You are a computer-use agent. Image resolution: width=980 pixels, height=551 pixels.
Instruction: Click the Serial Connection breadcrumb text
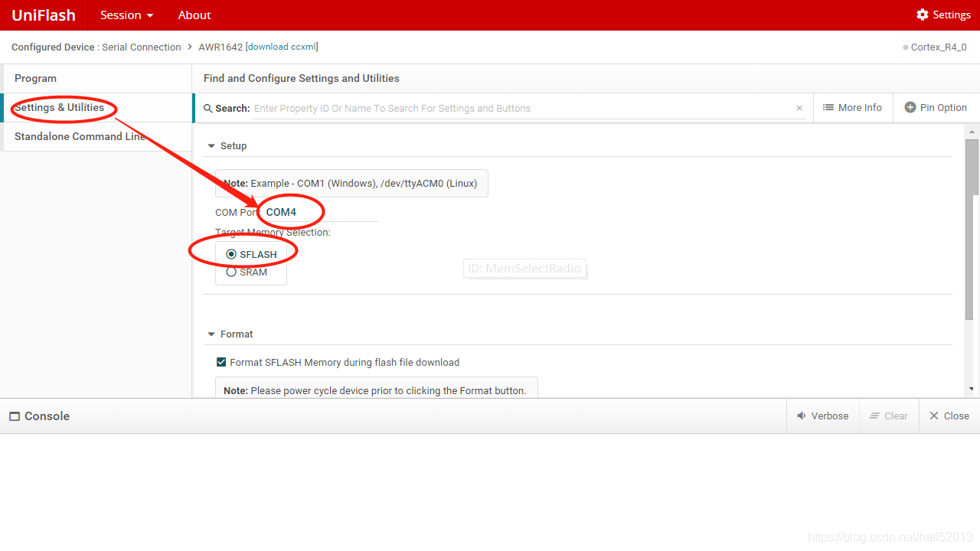click(142, 47)
